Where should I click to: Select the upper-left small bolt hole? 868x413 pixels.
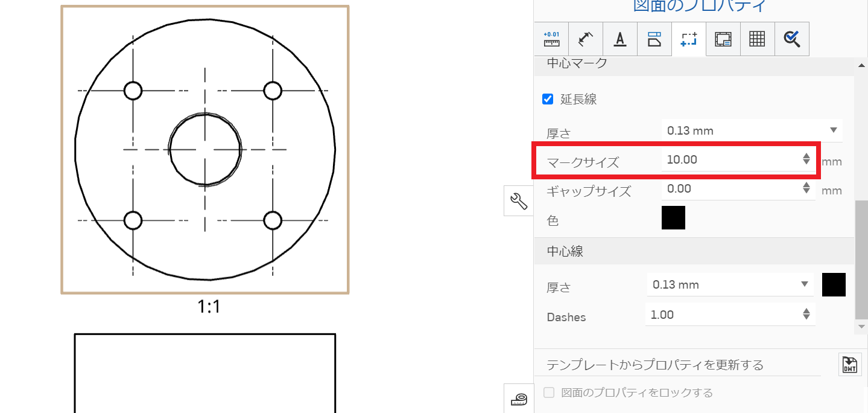click(133, 91)
